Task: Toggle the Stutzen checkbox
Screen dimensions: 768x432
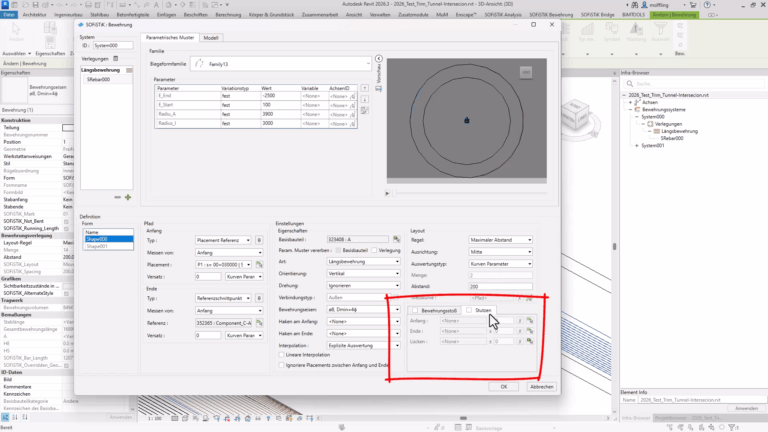Action: 469,310
